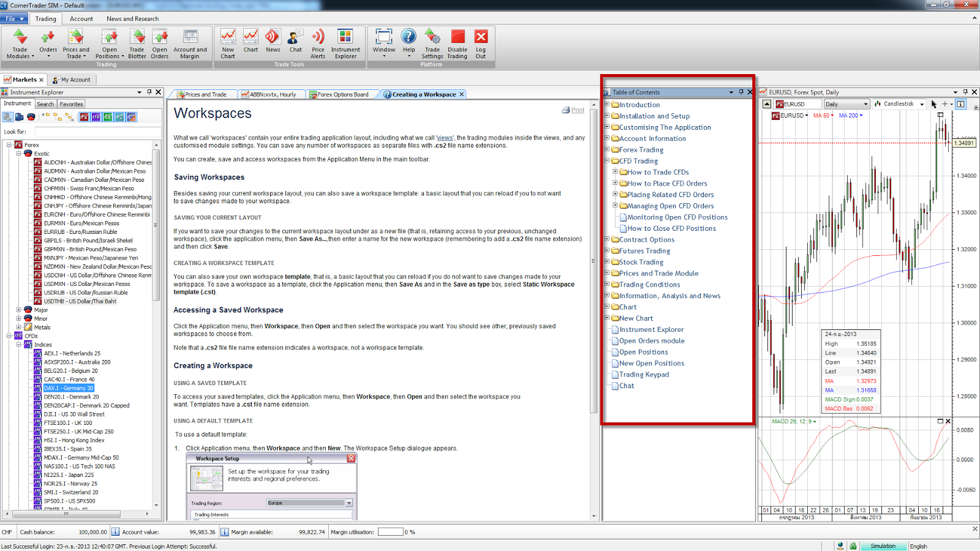Click the info icon beside Cash balance

(115, 532)
